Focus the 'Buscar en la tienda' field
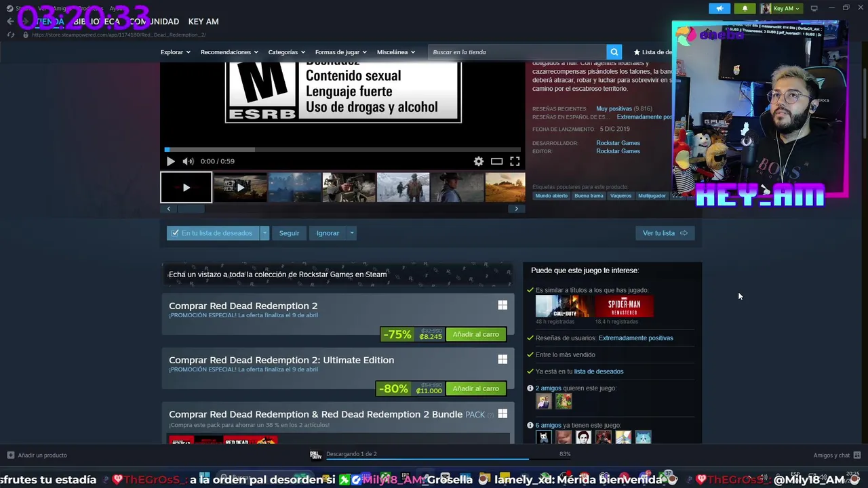This screenshot has width=868, height=488. point(517,52)
